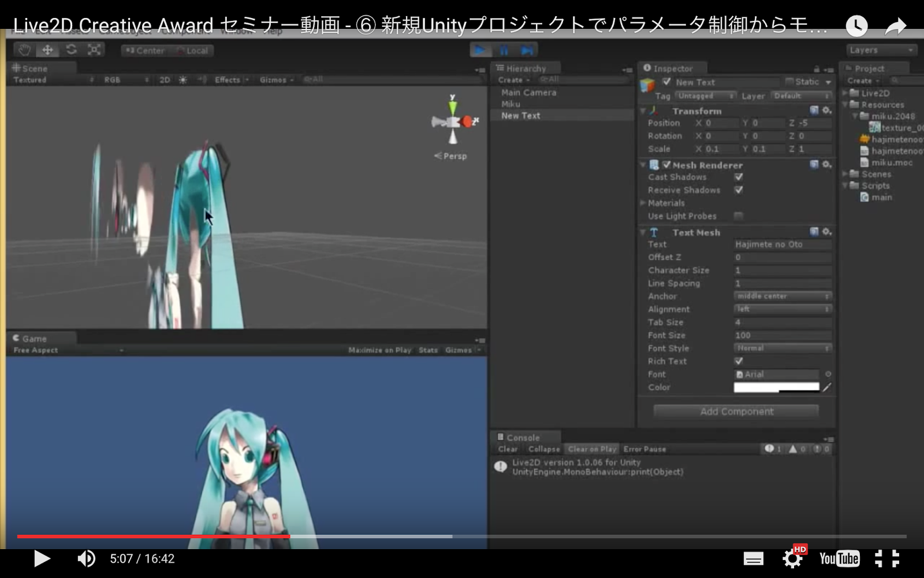
Task: Select the Hand tool in Unity toolbar
Action: click(x=24, y=50)
